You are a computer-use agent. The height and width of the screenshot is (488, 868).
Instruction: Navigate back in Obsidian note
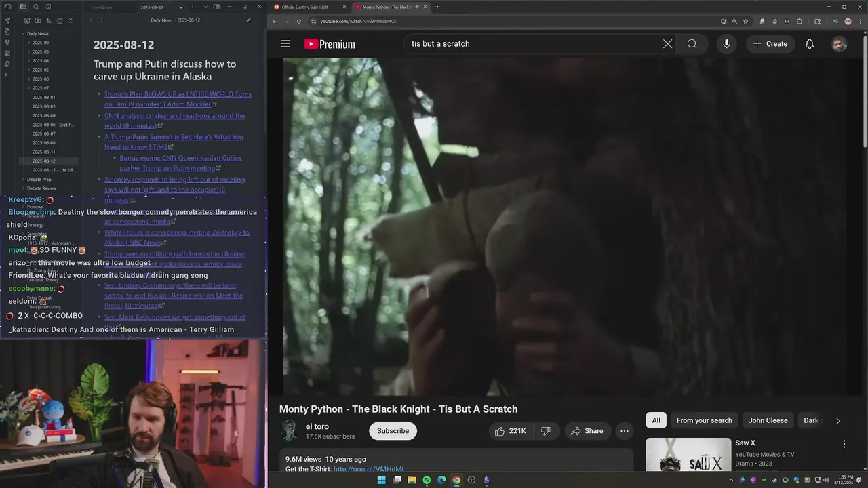pyautogui.click(x=92, y=20)
